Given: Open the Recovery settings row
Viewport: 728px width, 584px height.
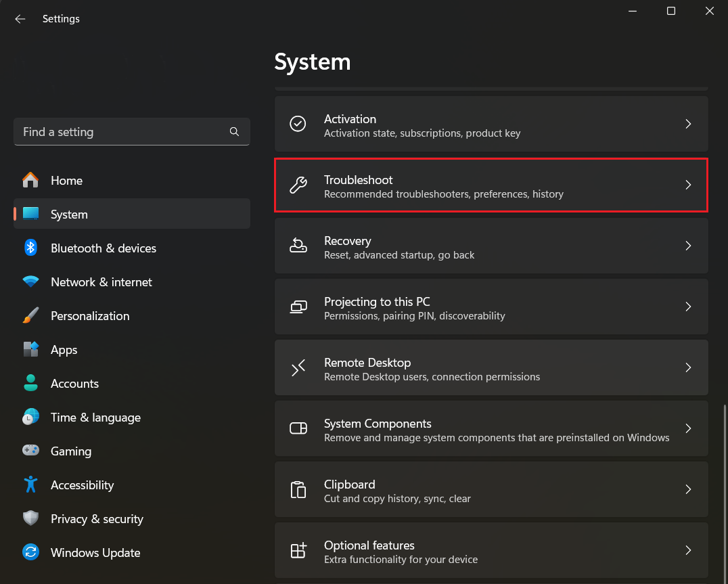Looking at the screenshot, I should click(491, 246).
